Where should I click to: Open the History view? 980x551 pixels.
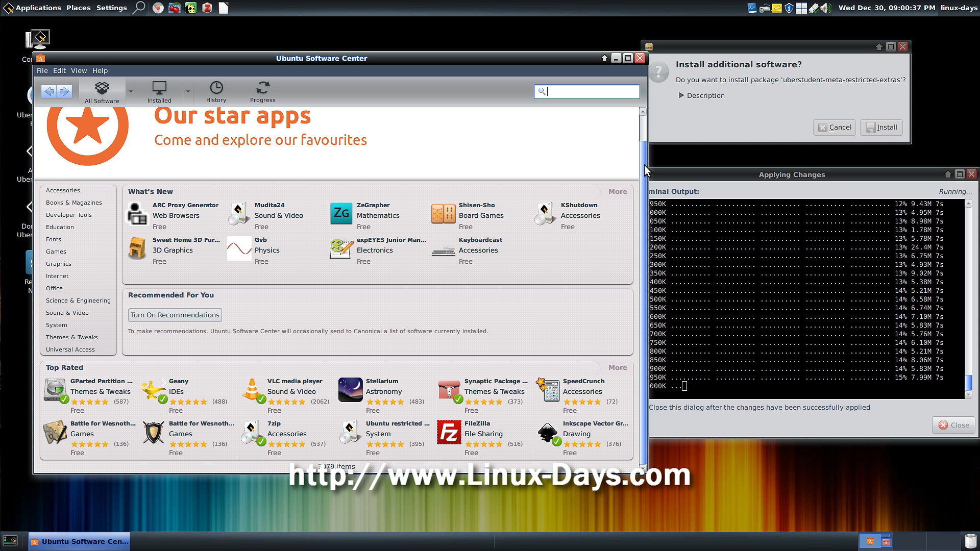point(216,92)
